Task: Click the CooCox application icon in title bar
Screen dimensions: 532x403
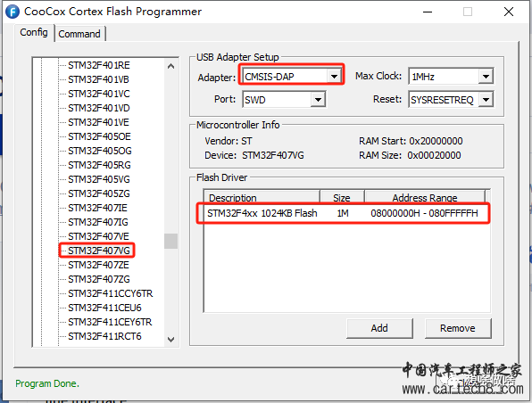Action: [x=12, y=12]
